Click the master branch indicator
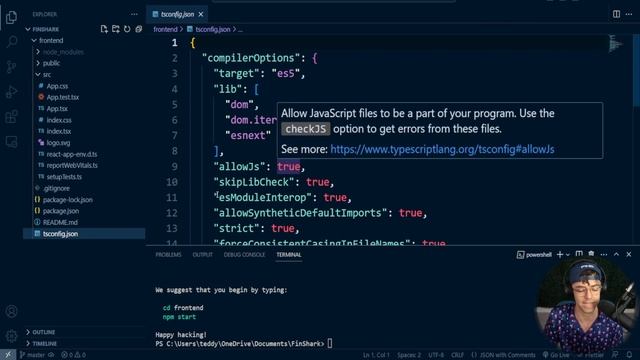640x360 pixels. (32, 355)
